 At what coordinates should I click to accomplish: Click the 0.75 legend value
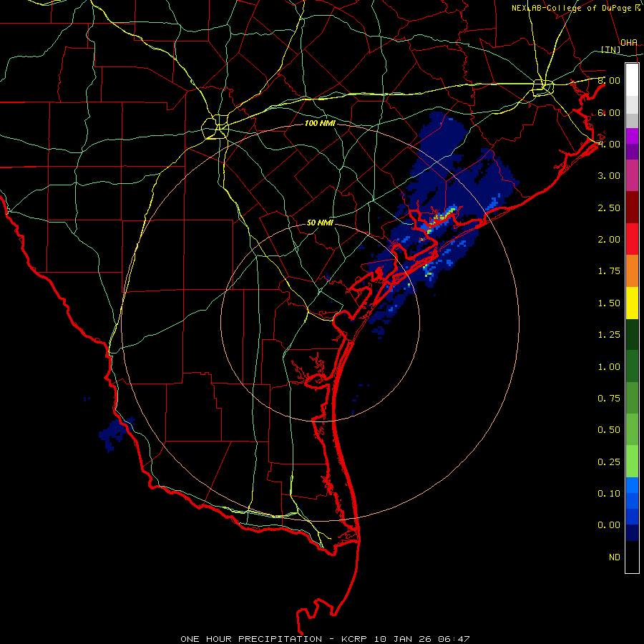tap(609, 399)
